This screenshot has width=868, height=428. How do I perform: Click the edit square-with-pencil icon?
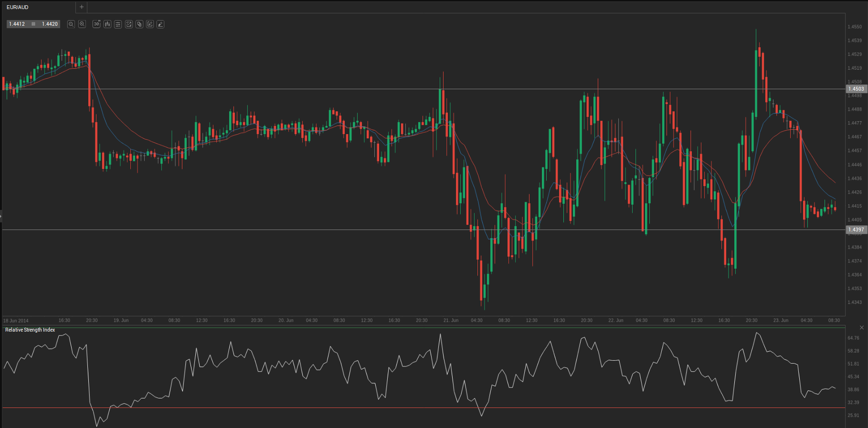click(150, 24)
